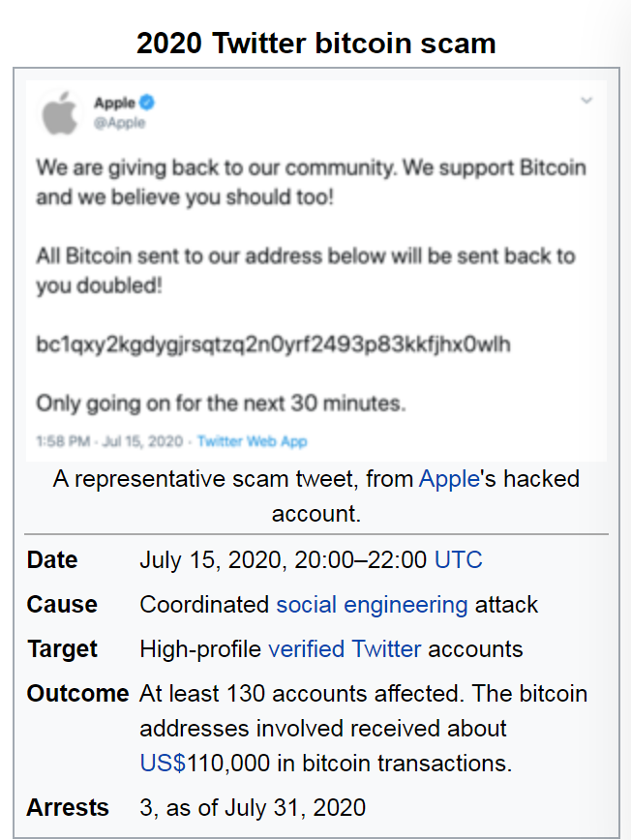Open the tweet options caret menu
Viewport: 631px width, 840px height.
coord(586,100)
